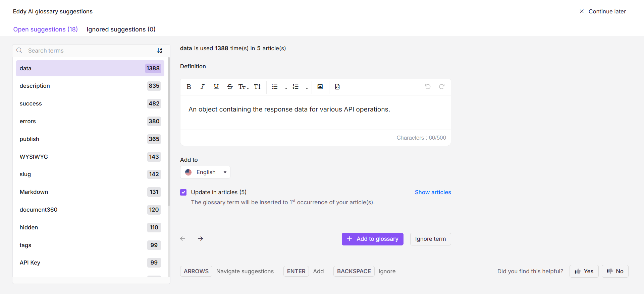Rate suggestion helpful with Yes
The image size is (644, 294).
pos(584,271)
